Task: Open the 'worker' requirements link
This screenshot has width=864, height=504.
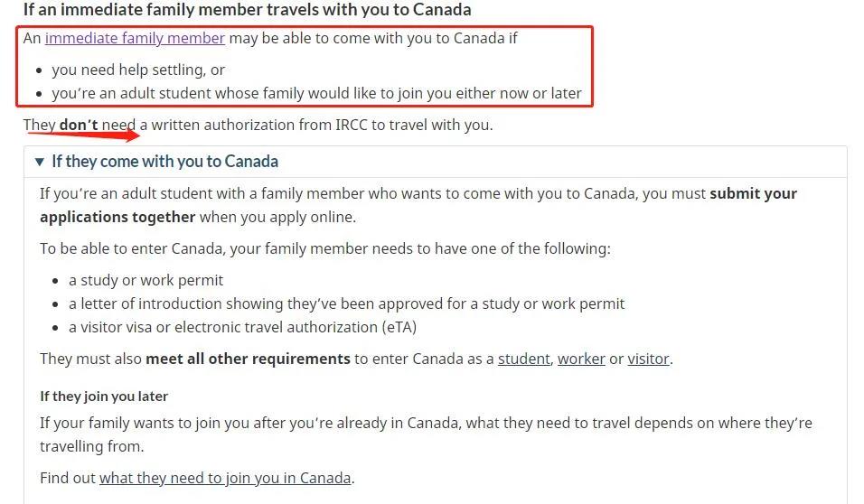Action: coord(581,359)
